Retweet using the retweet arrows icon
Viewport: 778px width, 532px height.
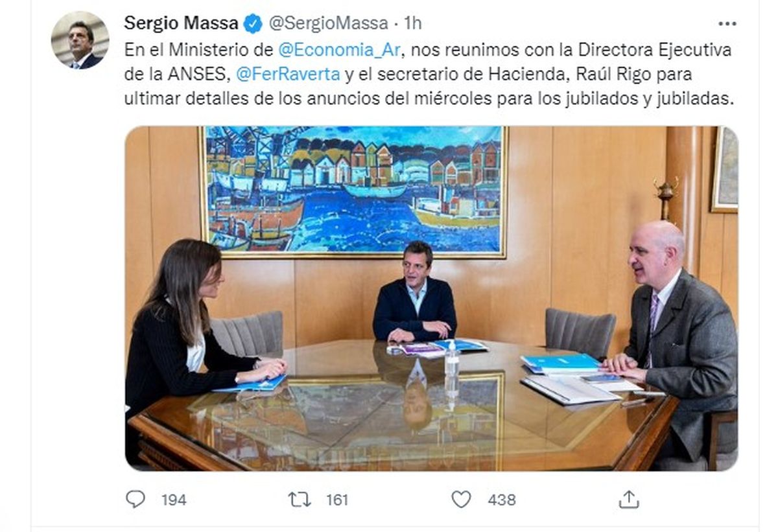pyautogui.click(x=299, y=499)
